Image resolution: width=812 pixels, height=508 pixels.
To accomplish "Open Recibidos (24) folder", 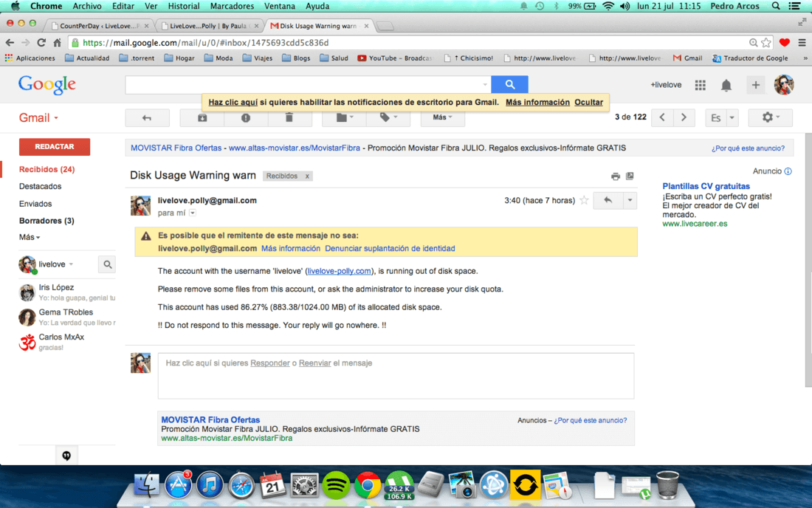I will [47, 169].
